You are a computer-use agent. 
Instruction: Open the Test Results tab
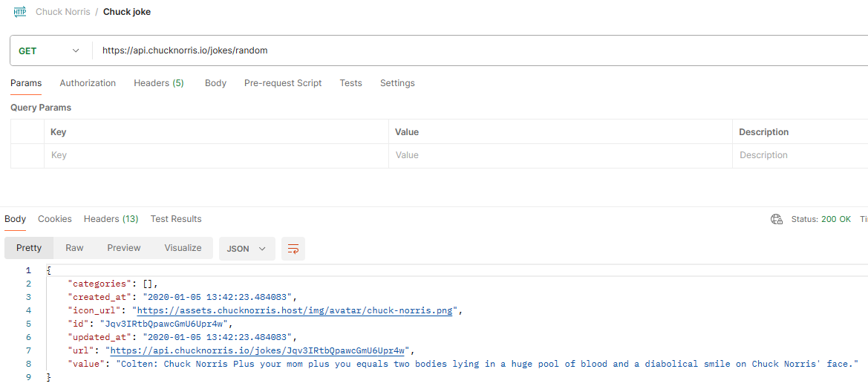click(x=176, y=219)
